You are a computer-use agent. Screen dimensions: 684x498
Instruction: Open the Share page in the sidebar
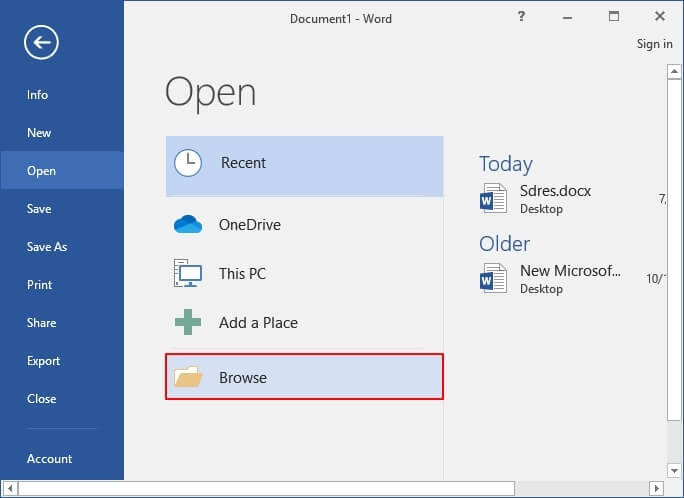coord(42,323)
